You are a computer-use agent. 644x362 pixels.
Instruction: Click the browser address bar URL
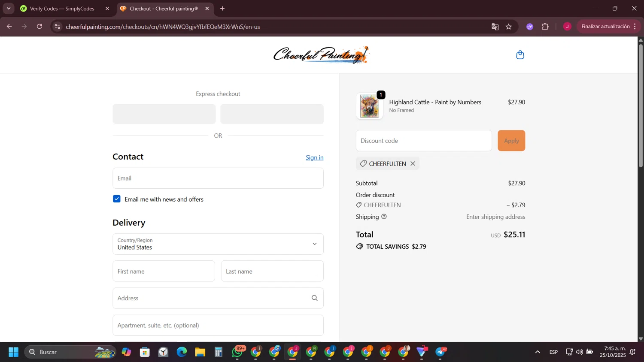click(163, 27)
